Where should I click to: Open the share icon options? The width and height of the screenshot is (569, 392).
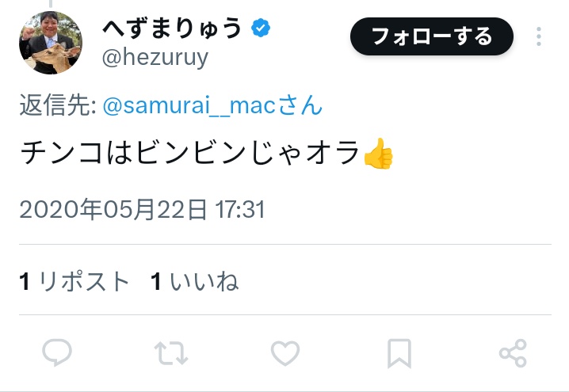click(x=513, y=353)
